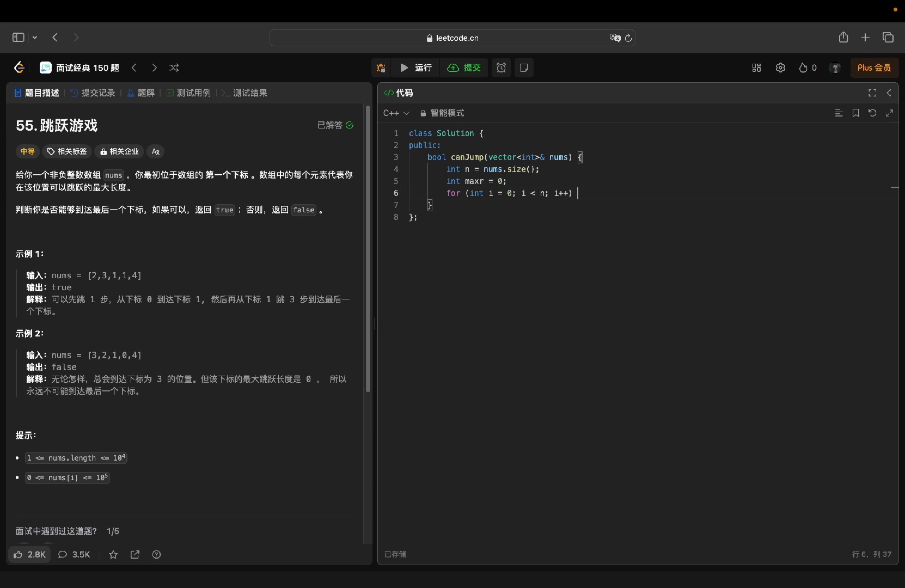Image resolution: width=905 pixels, height=588 pixels.
Task: Collapse the code panel with chevron
Action: [890, 93]
